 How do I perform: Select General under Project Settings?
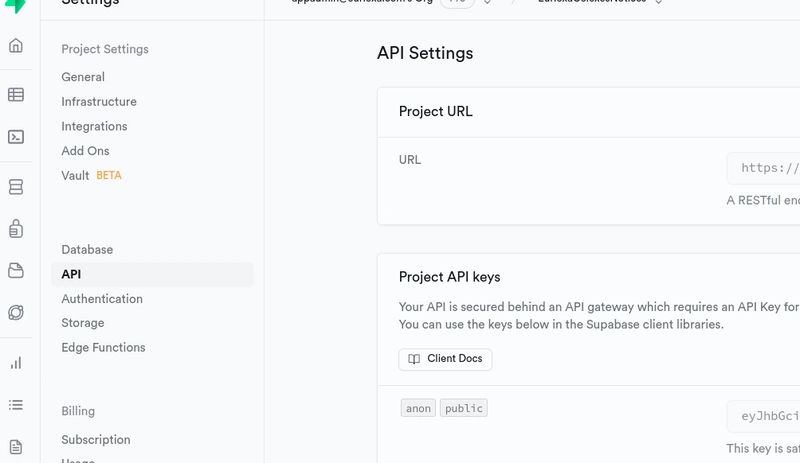click(83, 77)
